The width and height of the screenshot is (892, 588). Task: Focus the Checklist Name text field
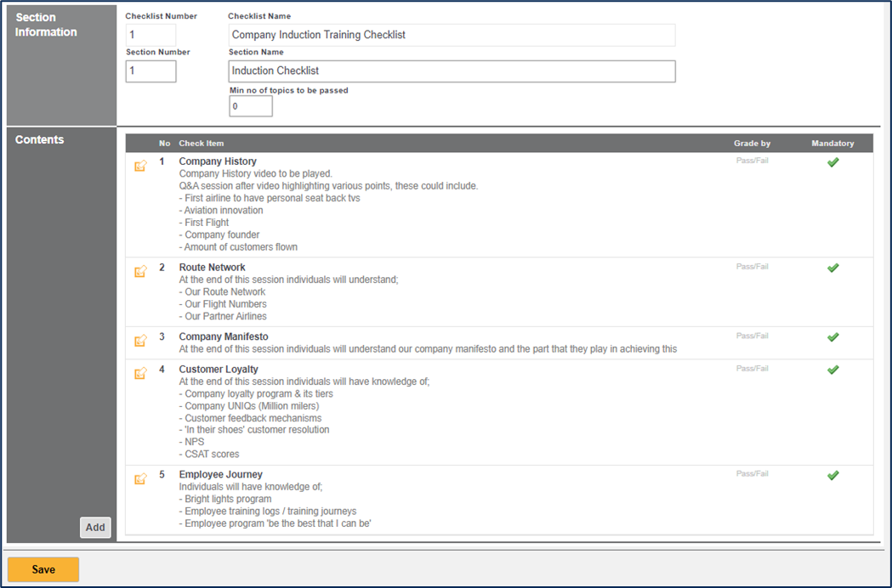tap(452, 35)
